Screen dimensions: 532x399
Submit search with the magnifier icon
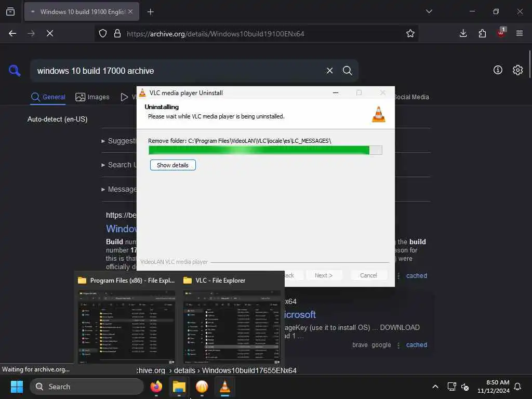(x=347, y=71)
